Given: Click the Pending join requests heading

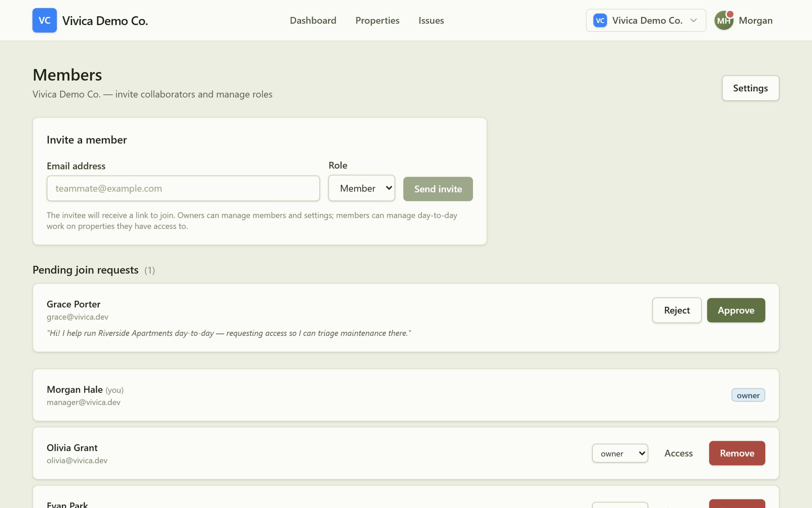Looking at the screenshot, I should tap(85, 270).
